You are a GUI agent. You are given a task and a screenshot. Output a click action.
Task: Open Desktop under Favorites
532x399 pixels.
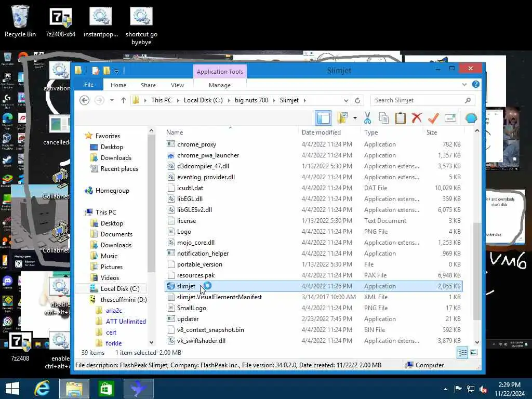112,147
